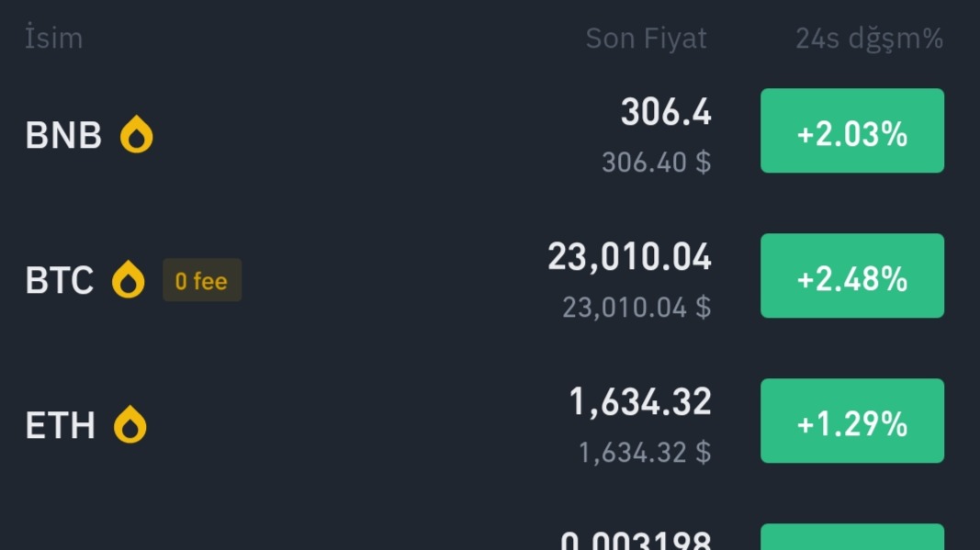Toggle the +2.48% change display for BTC
Image resolution: width=980 pixels, height=550 pixels.
click(x=851, y=275)
